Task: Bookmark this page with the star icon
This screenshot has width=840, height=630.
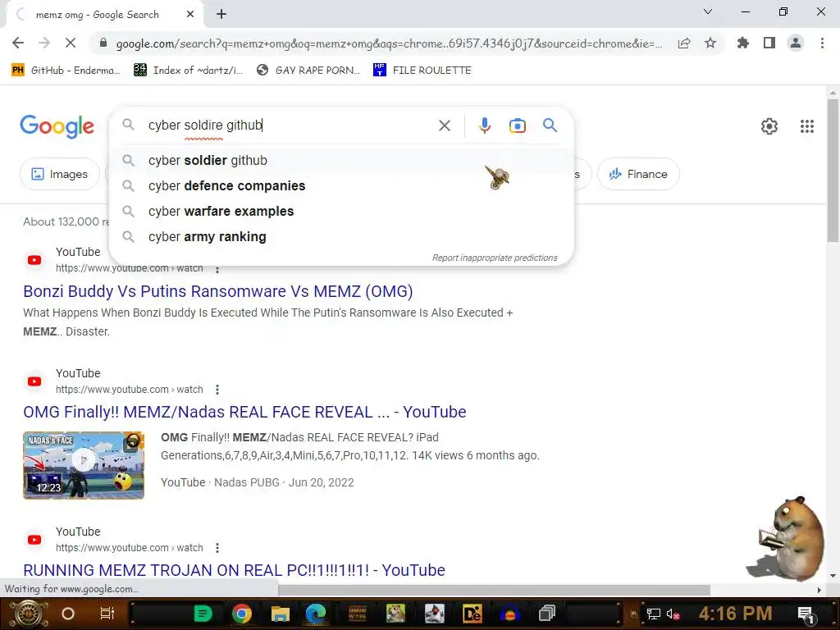Action: click(x=710, y=43)
